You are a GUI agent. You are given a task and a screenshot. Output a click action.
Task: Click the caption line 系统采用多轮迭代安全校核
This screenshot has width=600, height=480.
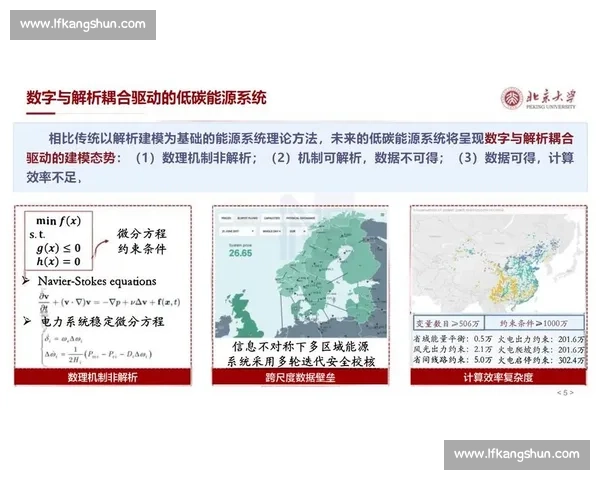(301, 361)
